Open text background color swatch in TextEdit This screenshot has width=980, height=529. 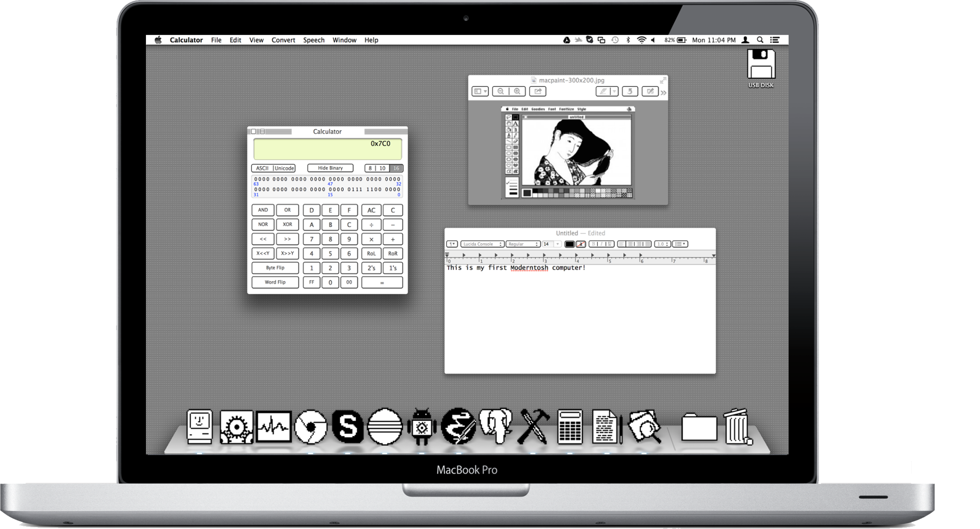click(x=580, y=244)
